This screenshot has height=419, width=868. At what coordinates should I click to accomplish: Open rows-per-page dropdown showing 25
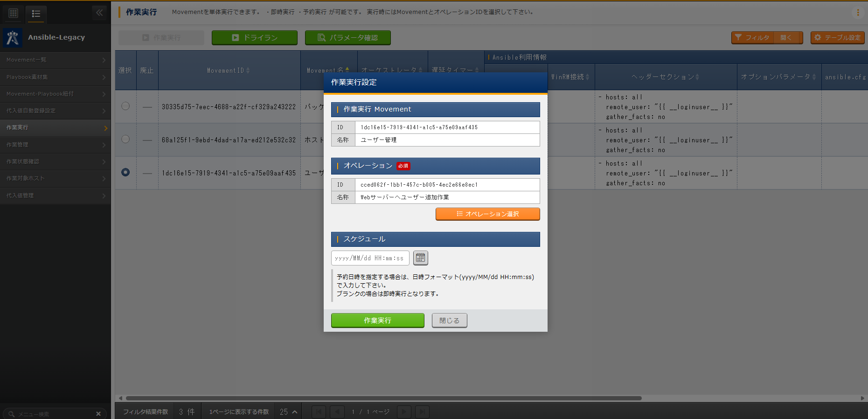(288, 412)
